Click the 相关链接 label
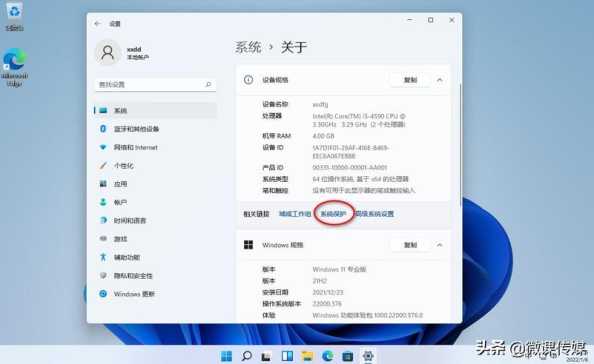The width and height of the screenshot is (594, 364). tap(256, 214)
